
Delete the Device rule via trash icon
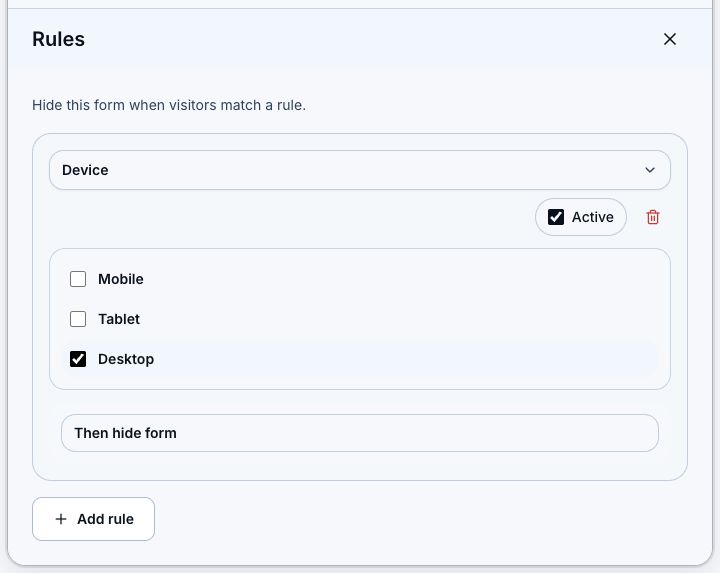click(x=652, y=217)
